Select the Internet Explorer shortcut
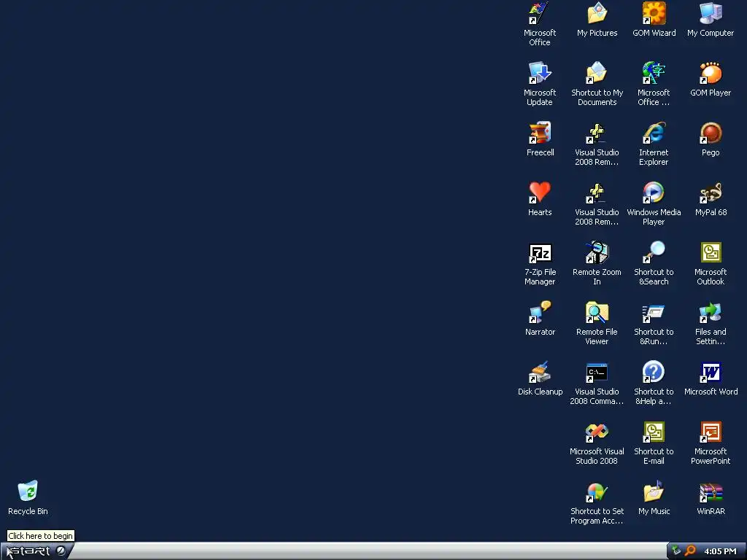Image resolution: width=747 pixels, height=560 pixels. [x=654, y=133]
